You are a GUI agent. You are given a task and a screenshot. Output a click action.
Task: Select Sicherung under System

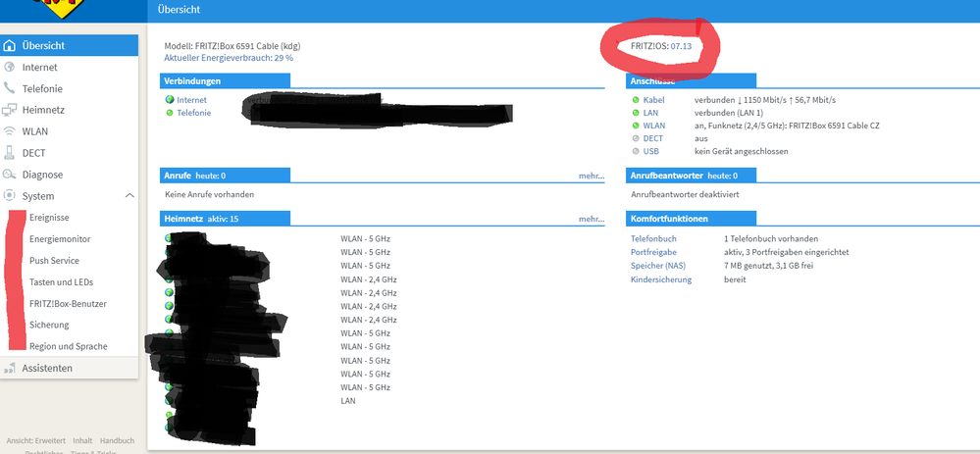point(49,325)
